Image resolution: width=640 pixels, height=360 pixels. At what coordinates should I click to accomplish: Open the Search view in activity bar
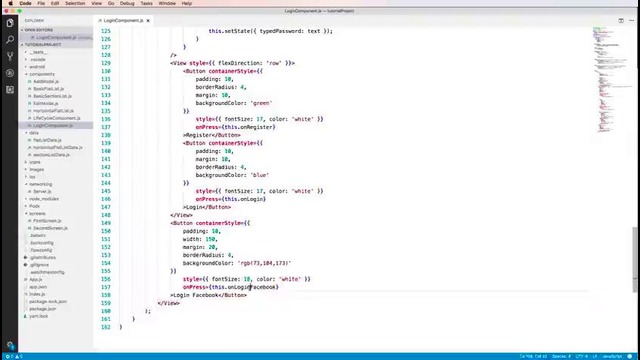tap(10, 40)
